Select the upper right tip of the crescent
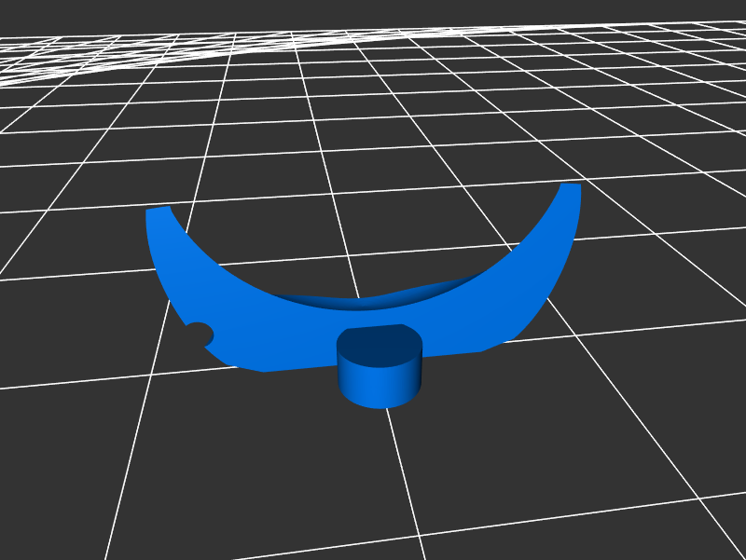 tap(570, 190)
